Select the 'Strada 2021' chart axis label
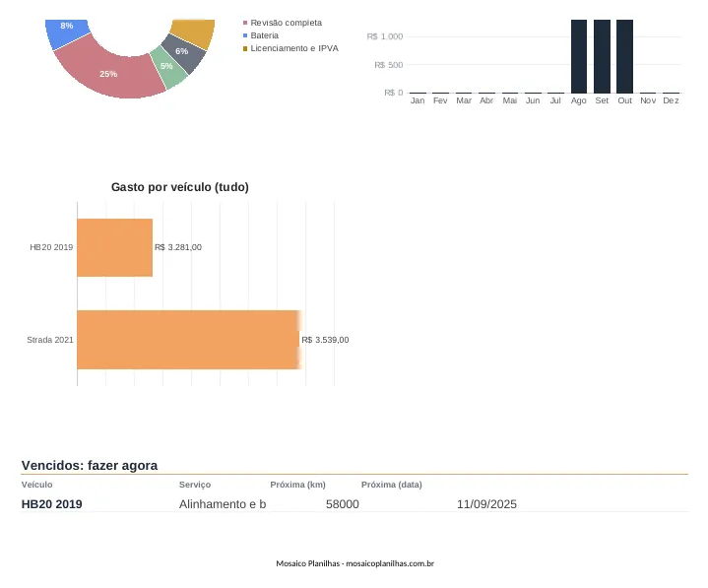 (49, 340)
